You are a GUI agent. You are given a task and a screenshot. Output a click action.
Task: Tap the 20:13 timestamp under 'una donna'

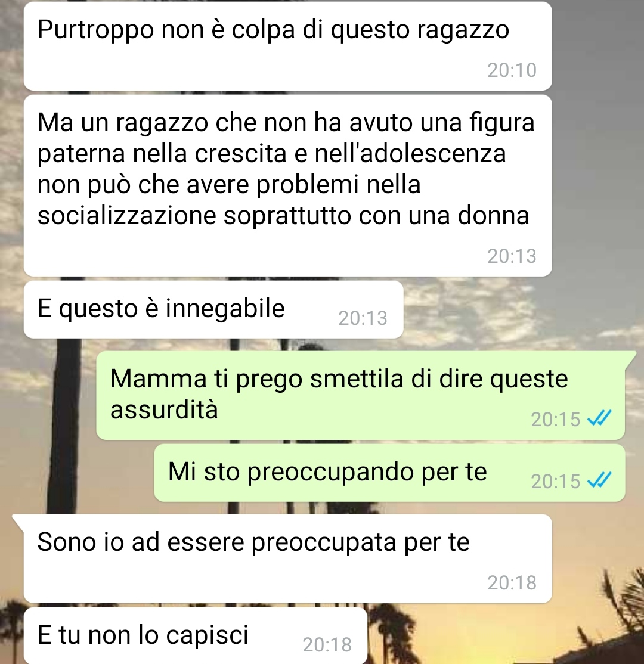point(512,256)
